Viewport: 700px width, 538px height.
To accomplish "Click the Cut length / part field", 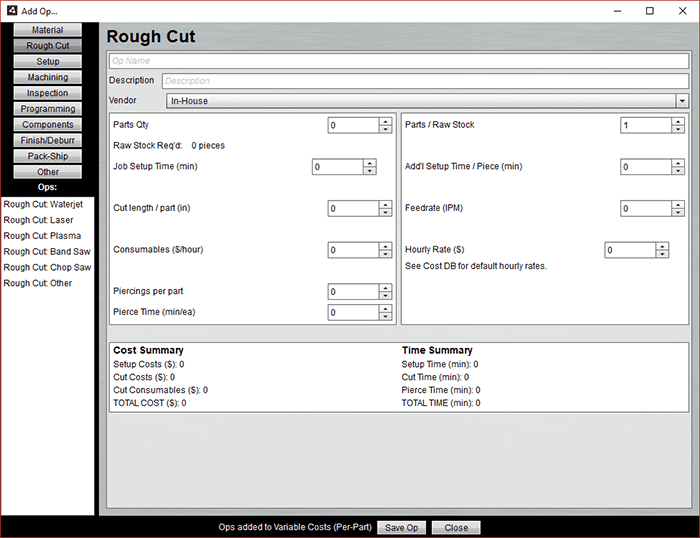I will click(x=354, y=209).
